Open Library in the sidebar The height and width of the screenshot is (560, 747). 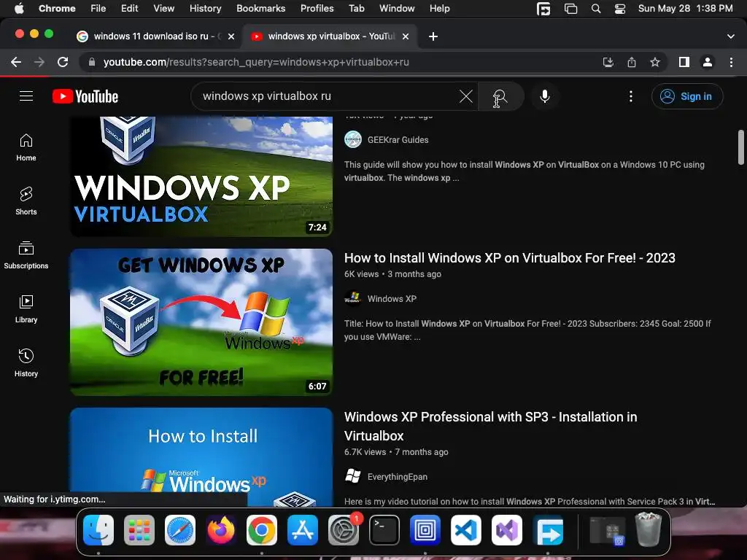click(x=26, y=308)
